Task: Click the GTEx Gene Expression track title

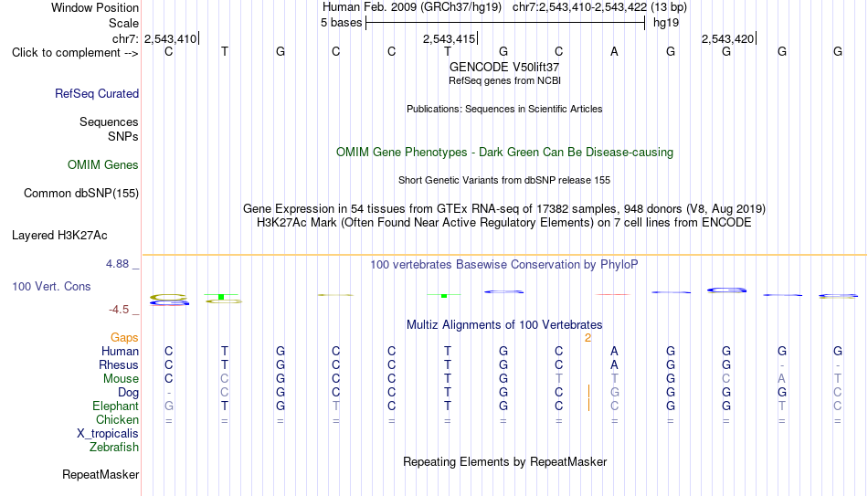Action: [504, 208]
